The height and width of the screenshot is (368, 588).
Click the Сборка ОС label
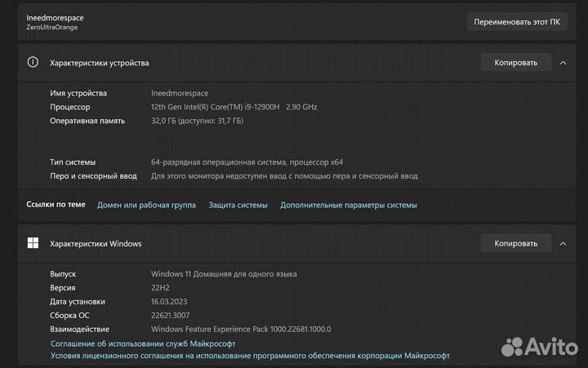pyautogui.click(x=69, y=316)
